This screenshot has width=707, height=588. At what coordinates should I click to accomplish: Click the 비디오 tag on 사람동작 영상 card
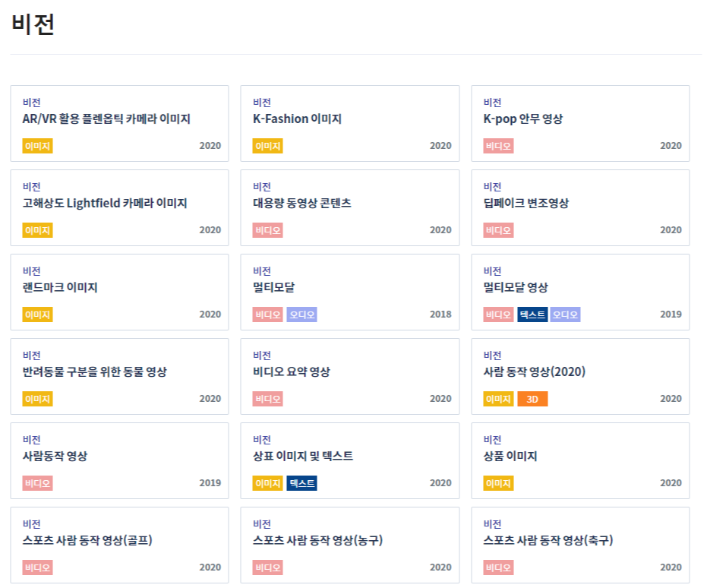(37, 483)
